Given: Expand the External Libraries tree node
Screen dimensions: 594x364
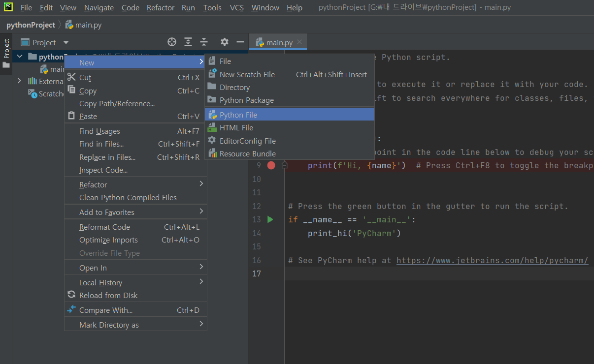Looking at the screenshot, I should [x=20, y=81].
